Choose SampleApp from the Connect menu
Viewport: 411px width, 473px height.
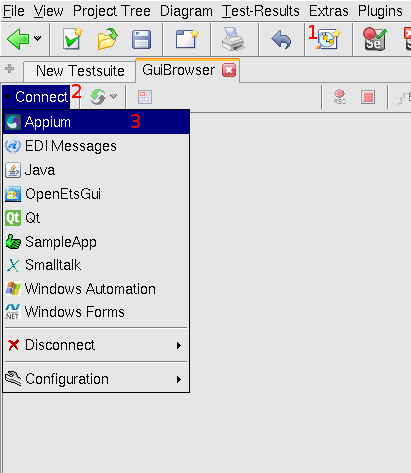(96, 242)
